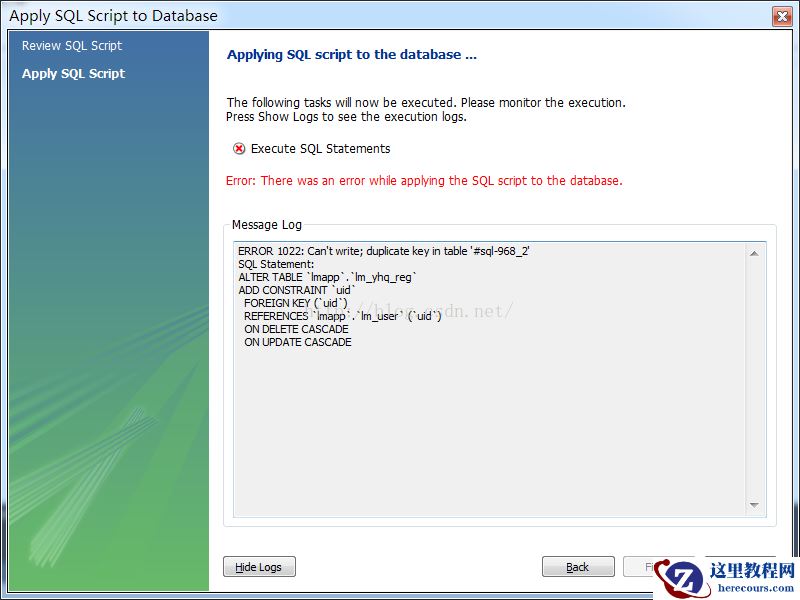Go to previous step with Back button
This screenshot has height=600, width=800.
point(578,567)
